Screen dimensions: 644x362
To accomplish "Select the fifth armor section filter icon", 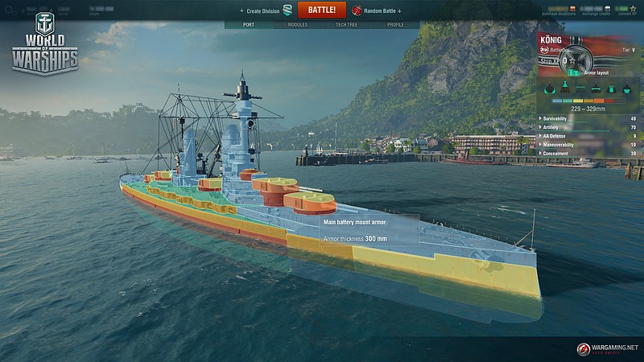I will click(611, 88).
